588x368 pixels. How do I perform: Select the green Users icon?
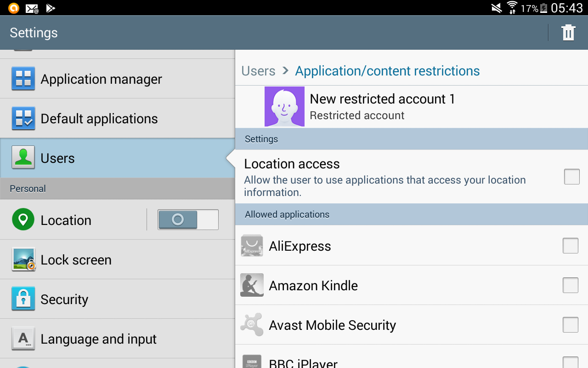click(x=23, y=158)
